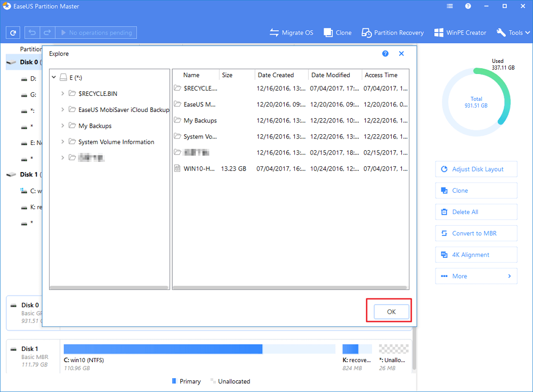Collapse the E (*:) drive tree node

point(54,77)
